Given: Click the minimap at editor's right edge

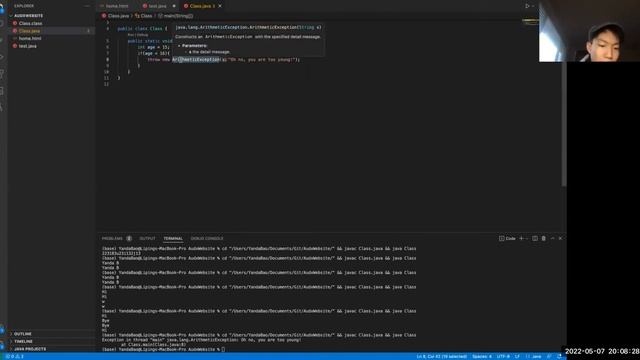Looking at the screenshot, I should point(530,22).
